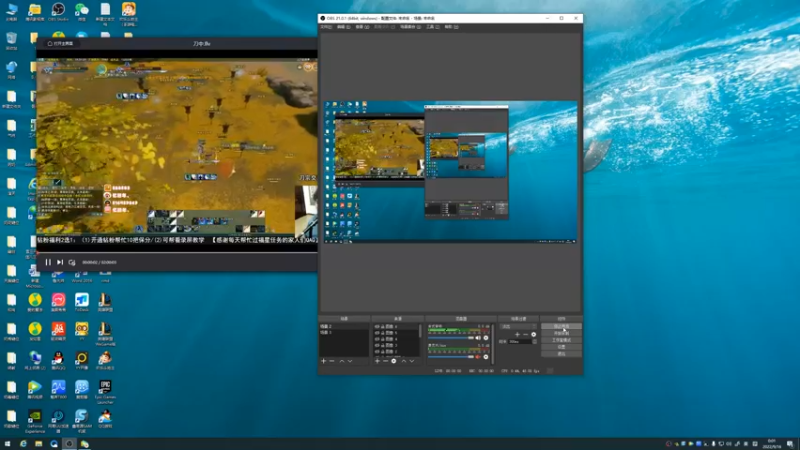The width and height of the screenshot is (800, 450).
Task: Click the Exit button in OBS Controls
Action: (561, 354)
